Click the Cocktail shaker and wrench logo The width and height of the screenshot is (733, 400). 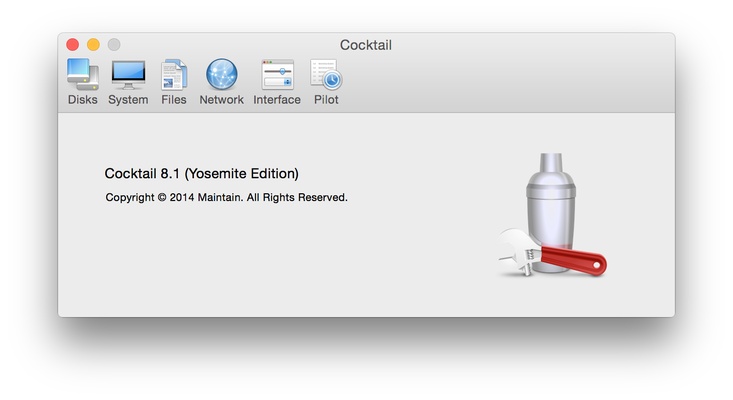point(552,214)
